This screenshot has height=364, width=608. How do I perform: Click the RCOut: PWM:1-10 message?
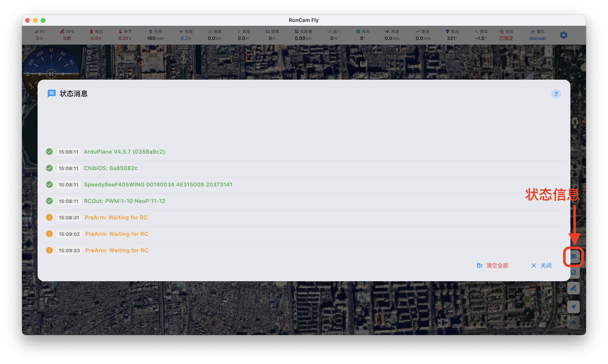[124, 201]
